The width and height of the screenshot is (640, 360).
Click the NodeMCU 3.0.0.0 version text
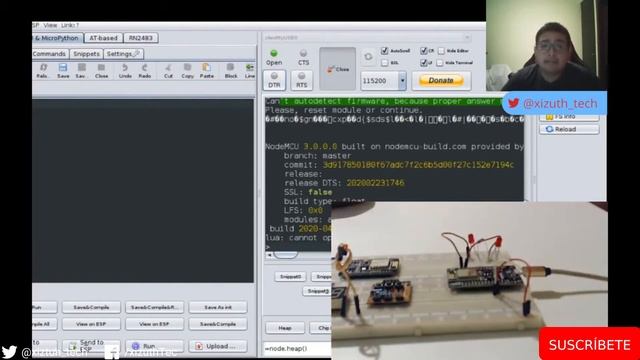(x=301, y=147)
